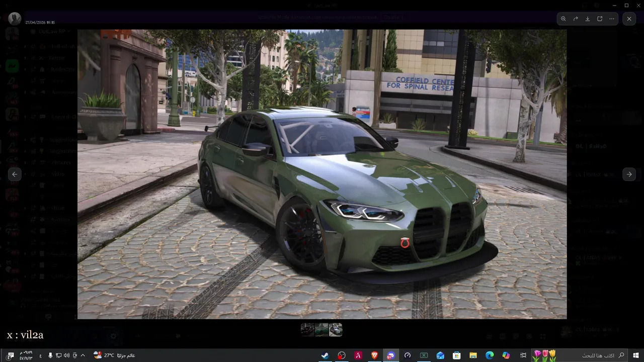Open the Xbox Game Bar taskbar icon
Viewport: 644px width, 362px height.
pos(424,355)
